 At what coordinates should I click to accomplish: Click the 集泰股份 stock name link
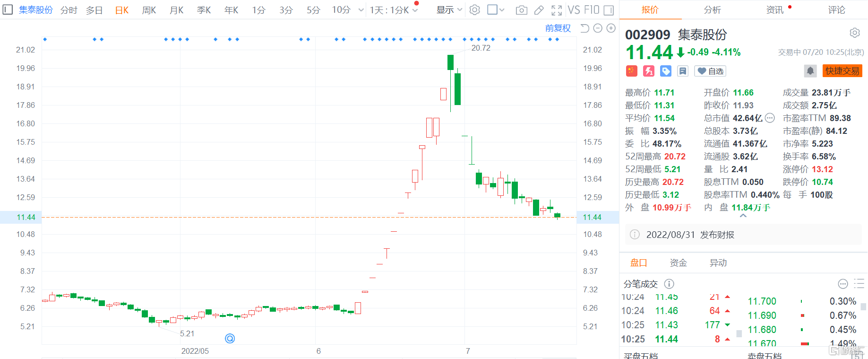pos(36,10)
